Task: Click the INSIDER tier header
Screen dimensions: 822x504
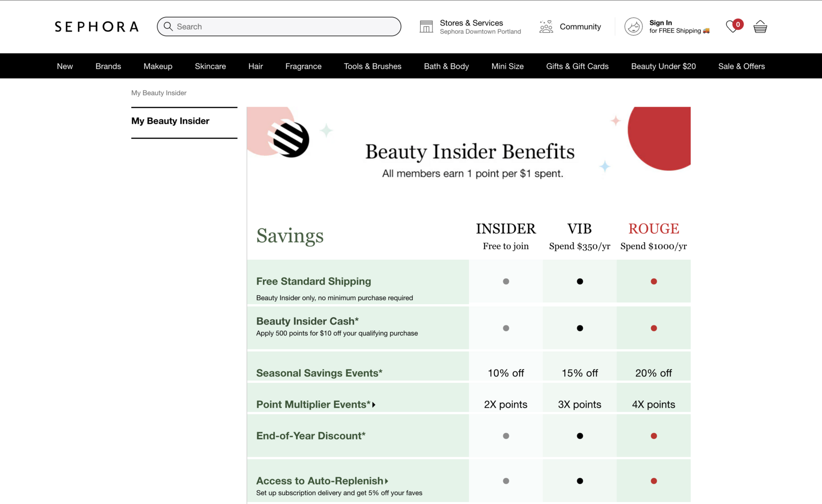Action: [506, 228]
